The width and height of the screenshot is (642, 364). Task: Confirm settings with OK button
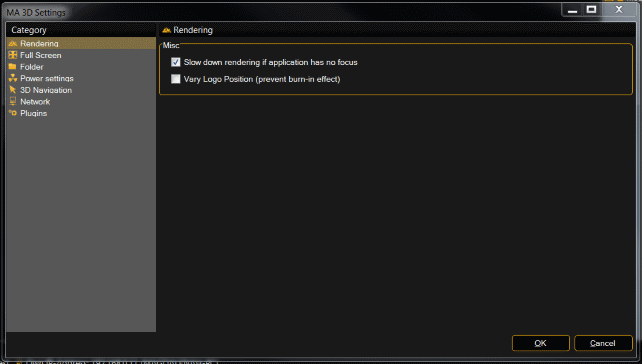540,343
